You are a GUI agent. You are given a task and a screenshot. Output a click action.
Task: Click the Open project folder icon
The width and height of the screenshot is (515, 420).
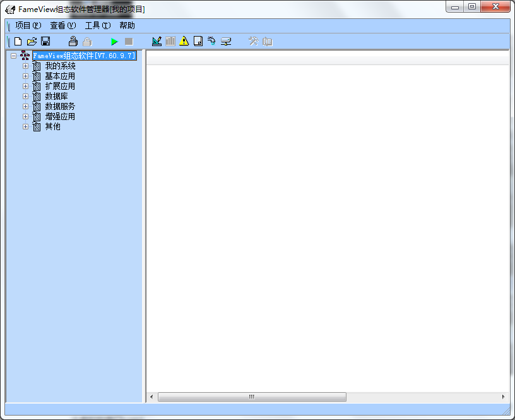32,42
